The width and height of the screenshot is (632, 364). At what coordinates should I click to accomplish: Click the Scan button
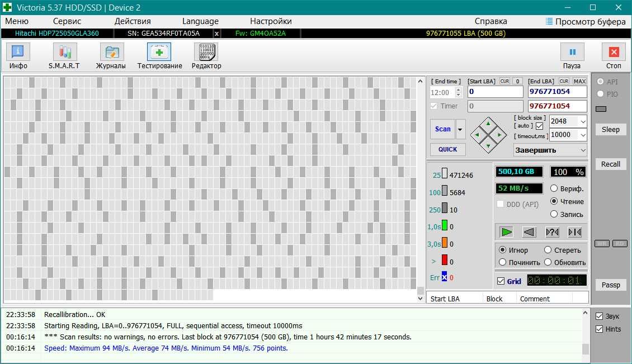point(442,129)
